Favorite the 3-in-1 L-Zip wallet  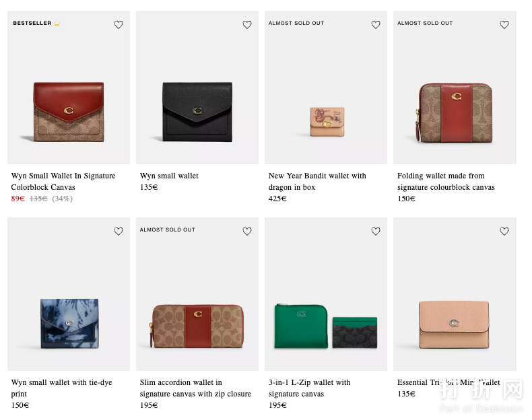tap(376, 232)
